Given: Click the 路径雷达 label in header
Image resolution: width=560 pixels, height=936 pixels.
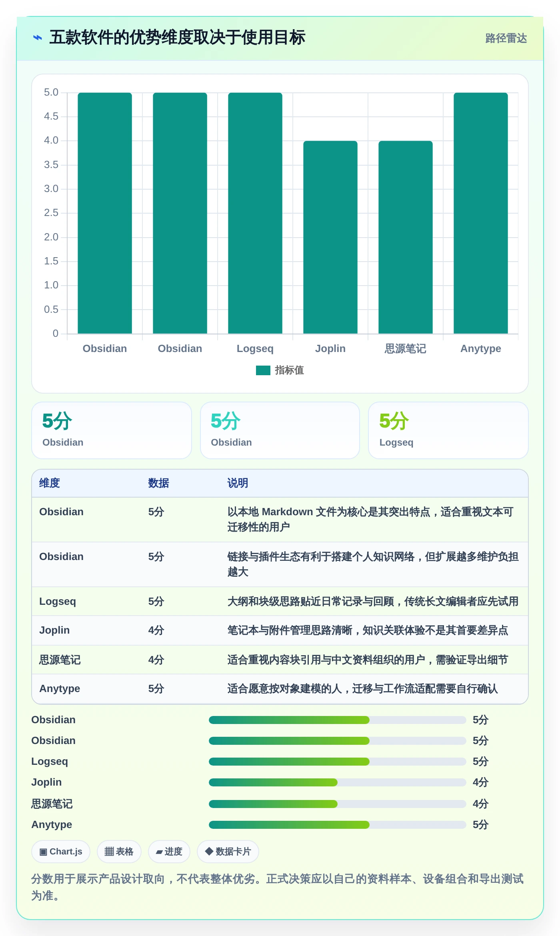Looking at the screenshot, I should coord(506,38).
